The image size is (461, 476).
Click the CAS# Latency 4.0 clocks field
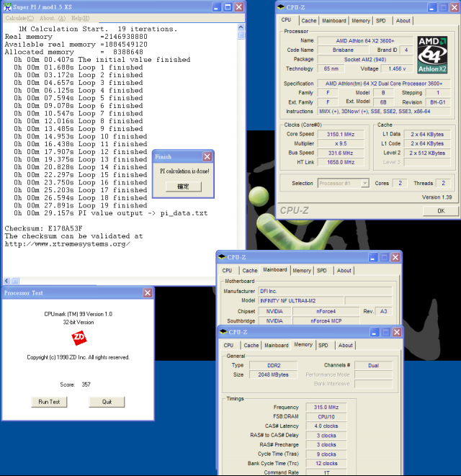click(326, 426)
